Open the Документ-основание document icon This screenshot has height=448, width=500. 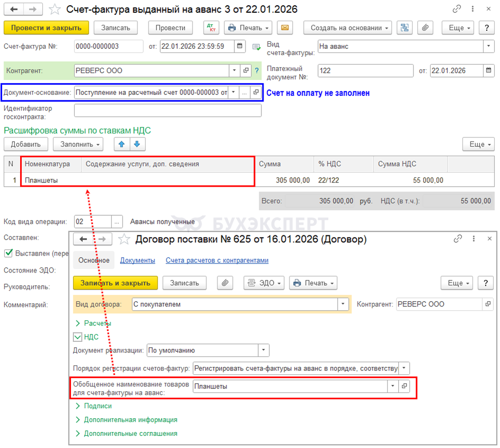click(256, 92)
